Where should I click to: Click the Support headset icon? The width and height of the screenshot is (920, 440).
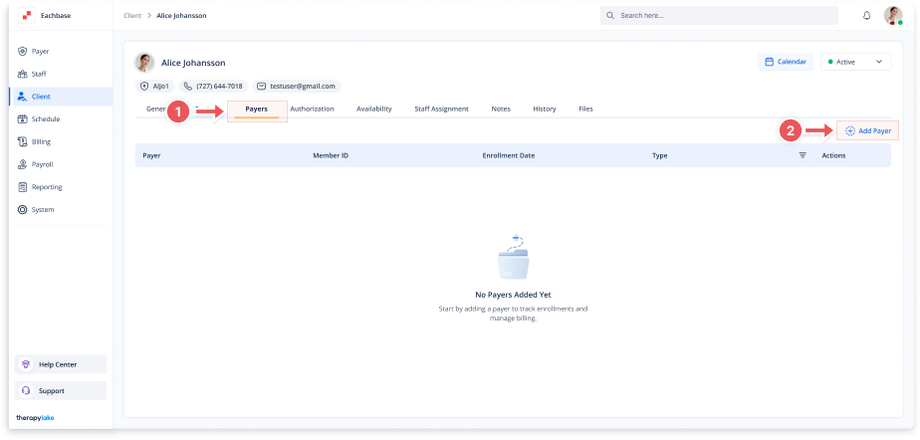click(26, 391)
